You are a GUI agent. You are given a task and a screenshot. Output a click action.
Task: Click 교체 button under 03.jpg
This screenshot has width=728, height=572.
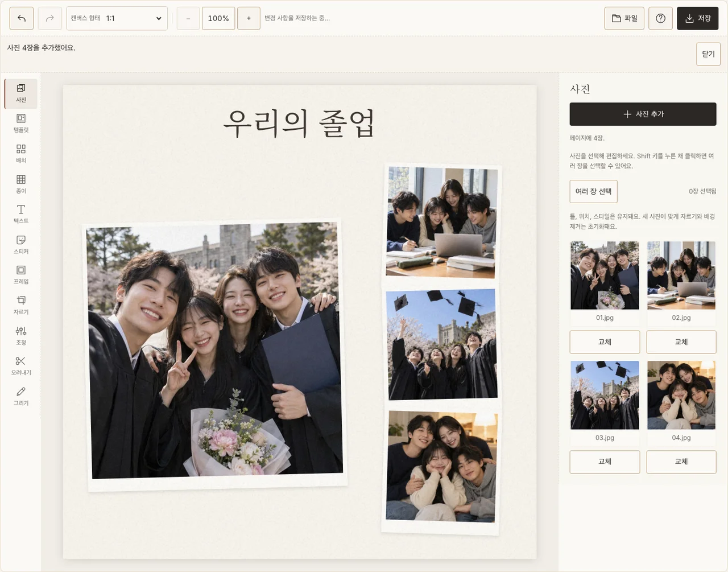[x=605, y=462]
